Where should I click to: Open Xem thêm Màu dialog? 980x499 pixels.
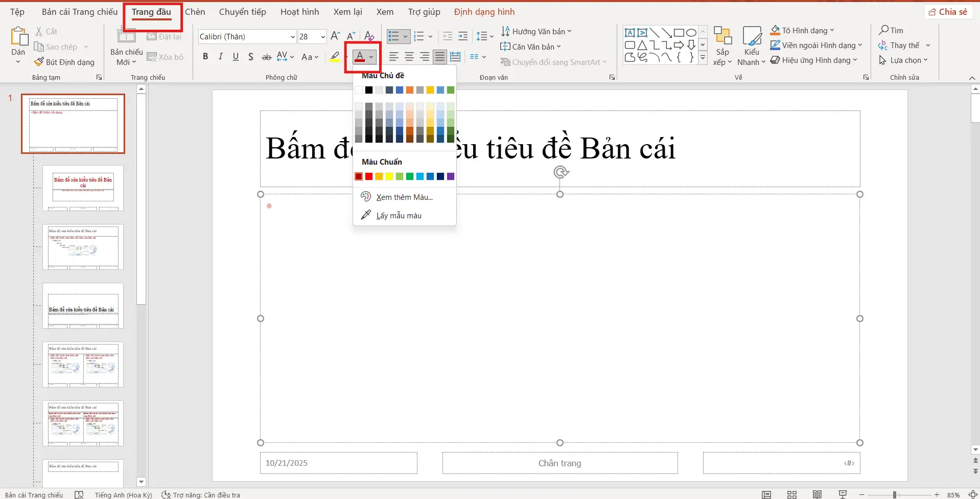(403, 196)
